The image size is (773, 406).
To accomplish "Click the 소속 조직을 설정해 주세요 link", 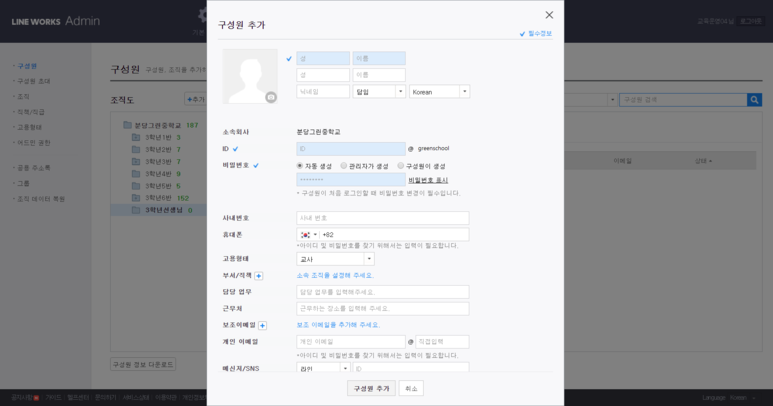I will (335, 275).
